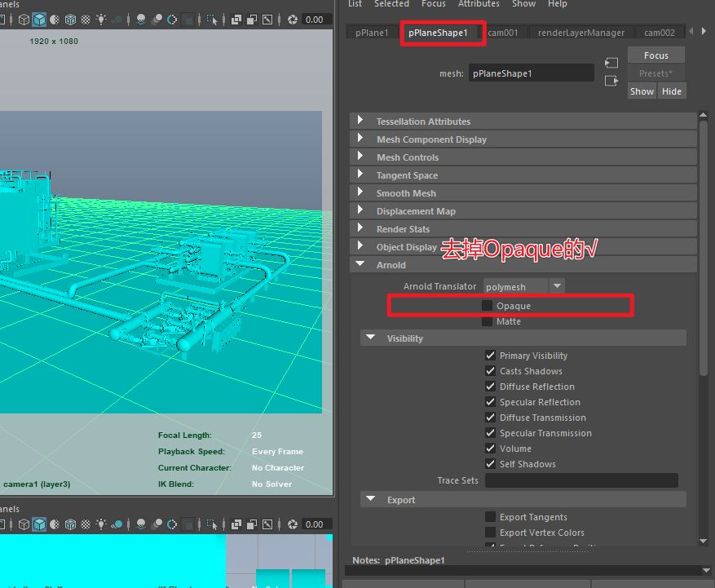Click the Presets* button
715x588 pixels.
pyautogui.click(x=656, y=73)
